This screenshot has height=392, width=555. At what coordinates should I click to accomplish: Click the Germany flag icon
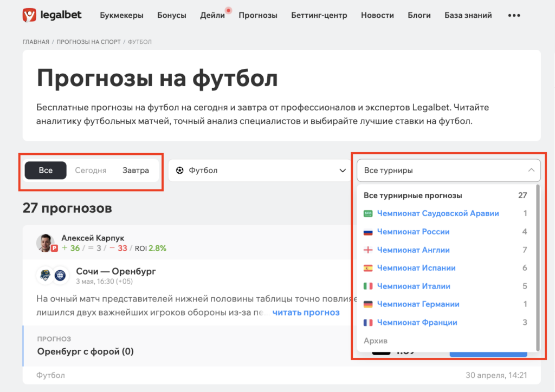(x=368, y=304)
